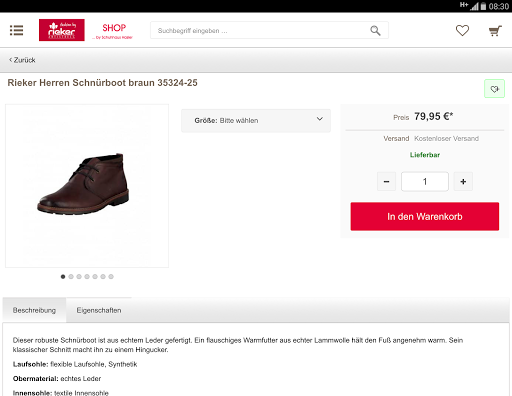Go back via Zurück link
Screen dimensions: 512x396
pyautogui.click(x=22, y=60)
